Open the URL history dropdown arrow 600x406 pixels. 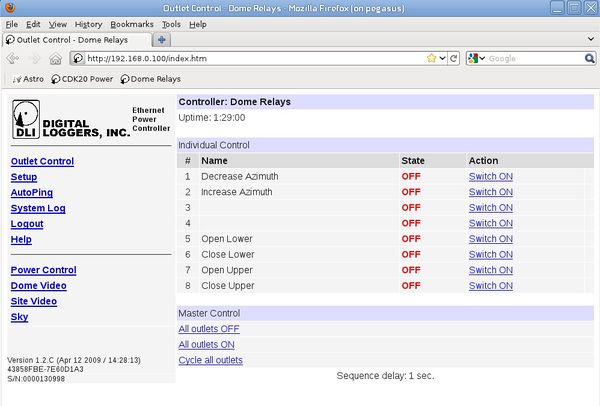point(443,58)
